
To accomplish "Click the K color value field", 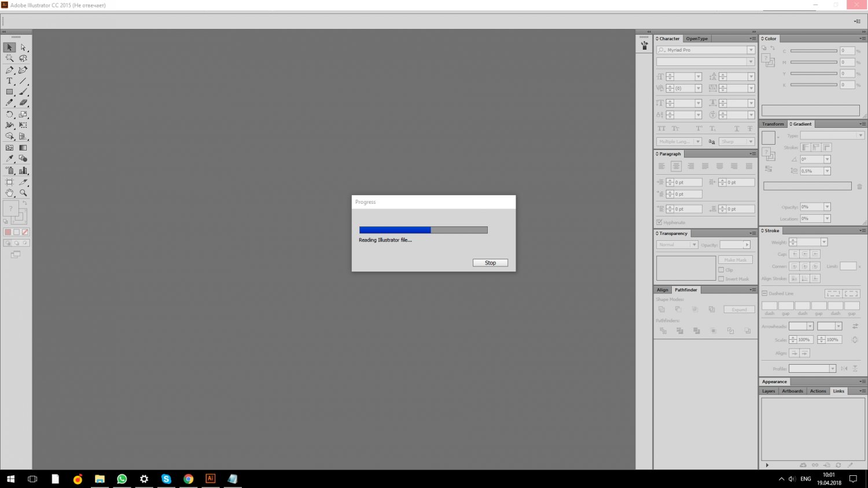I will click(847, 85).
